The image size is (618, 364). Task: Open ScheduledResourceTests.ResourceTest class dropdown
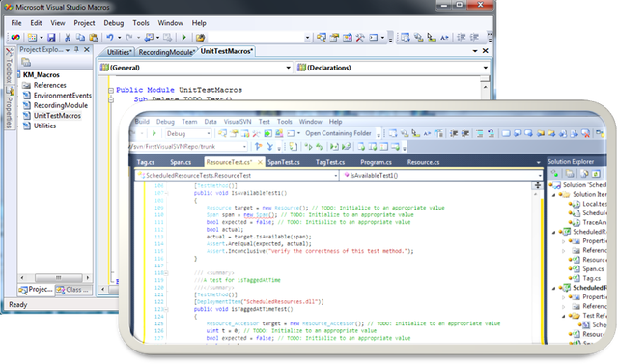point(336,176)
